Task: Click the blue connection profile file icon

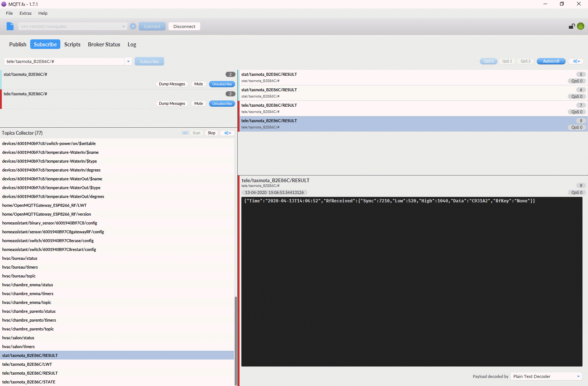Action: 10,26
